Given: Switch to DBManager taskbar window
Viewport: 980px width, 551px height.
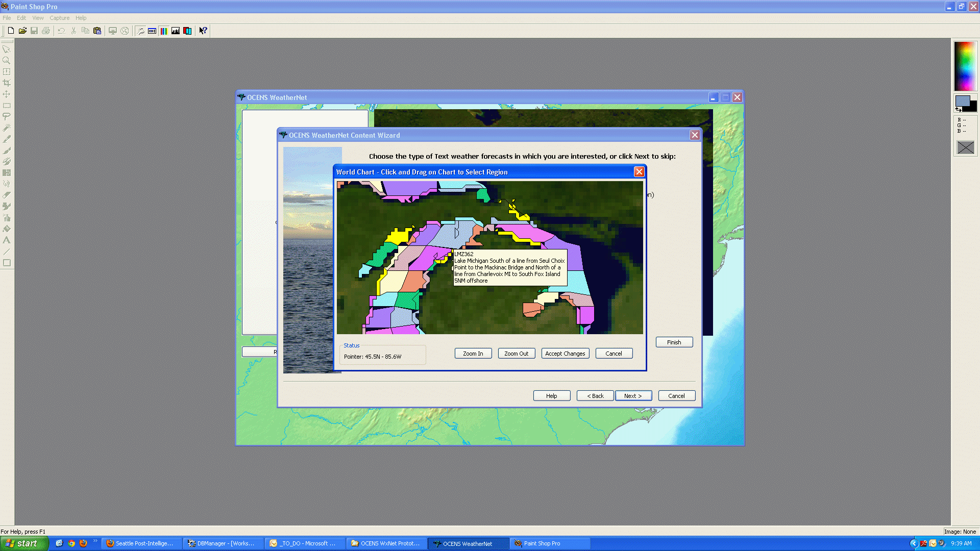Looking at the screenshot, I should (223, 543).
